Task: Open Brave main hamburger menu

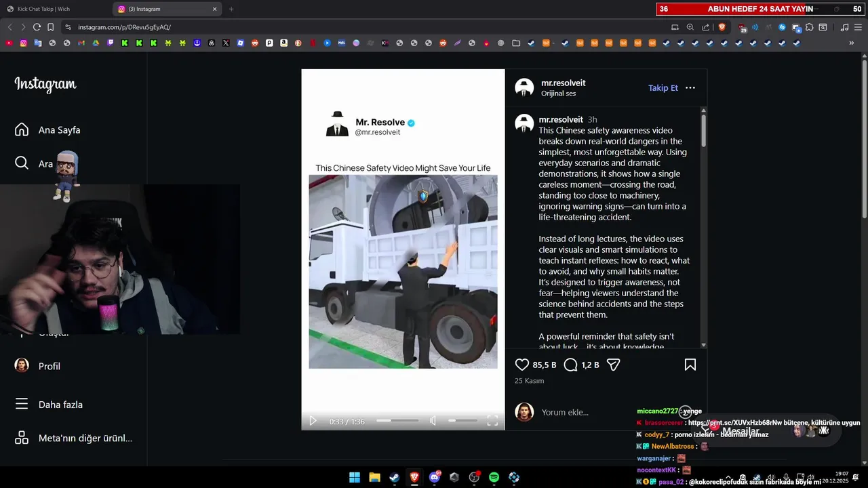Action: [x=857, y=27]
